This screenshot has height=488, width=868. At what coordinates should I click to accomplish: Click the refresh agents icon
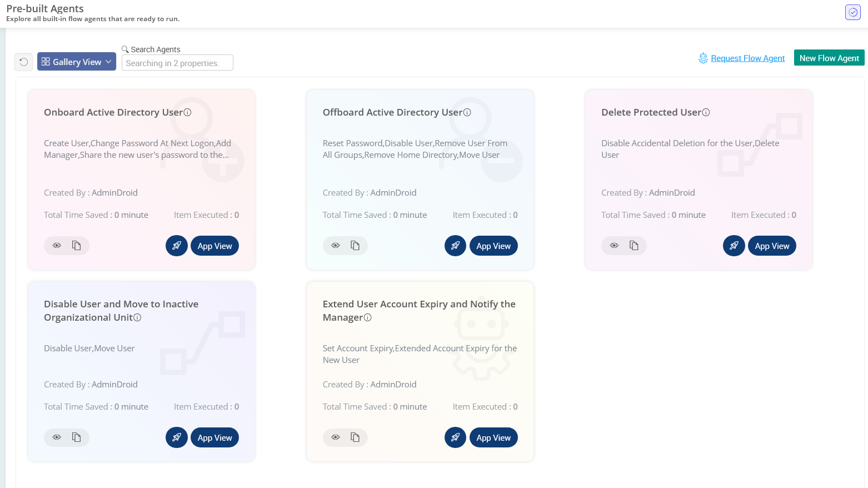point(23,62)
